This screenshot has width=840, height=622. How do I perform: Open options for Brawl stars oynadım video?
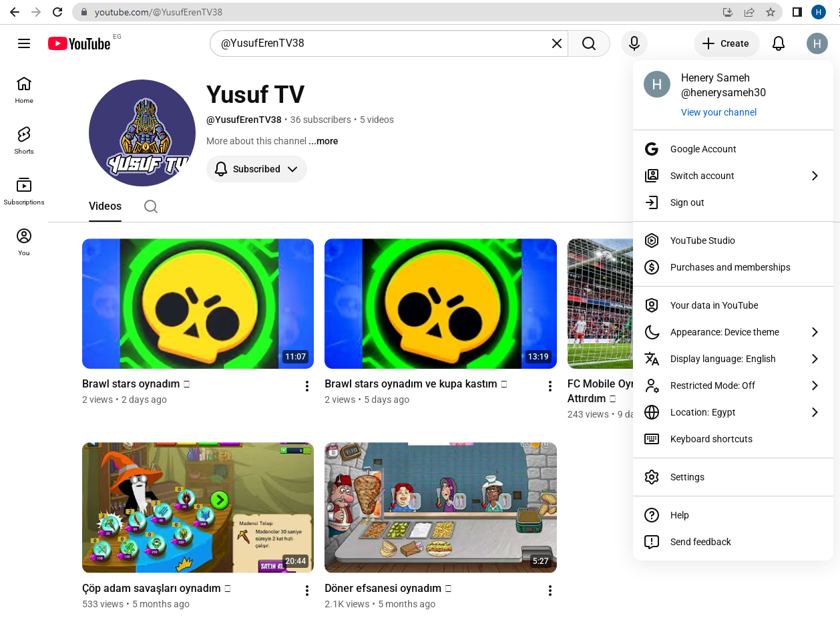click(x=307, y=386)
